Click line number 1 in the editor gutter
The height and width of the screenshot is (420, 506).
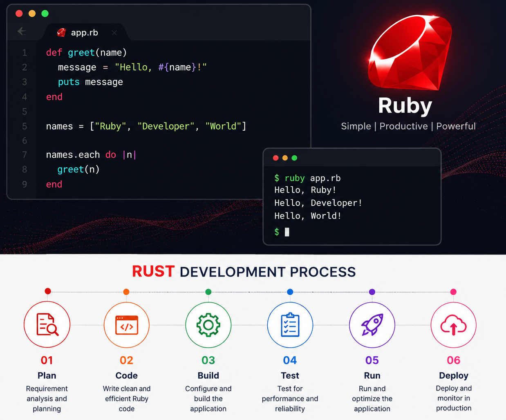click(x=25, y=53)
